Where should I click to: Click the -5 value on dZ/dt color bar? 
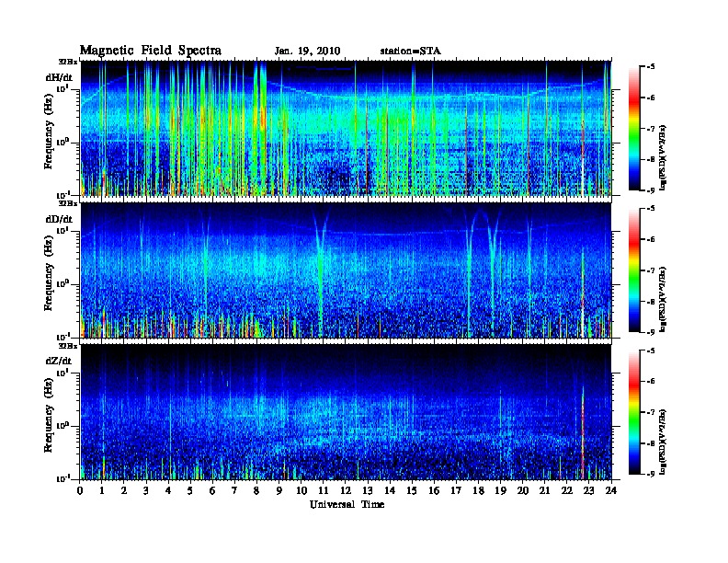pyautogui.click(x=651, y=350)
